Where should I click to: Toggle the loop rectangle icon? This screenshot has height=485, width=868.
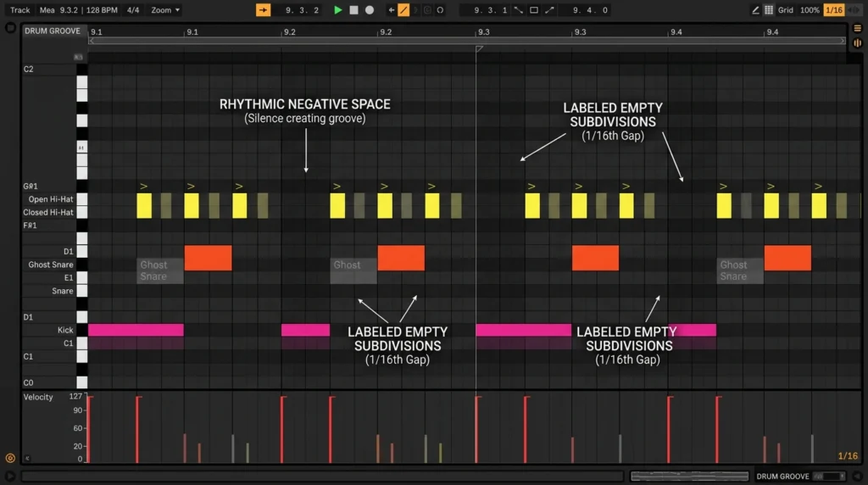click(x=534, y=10)
